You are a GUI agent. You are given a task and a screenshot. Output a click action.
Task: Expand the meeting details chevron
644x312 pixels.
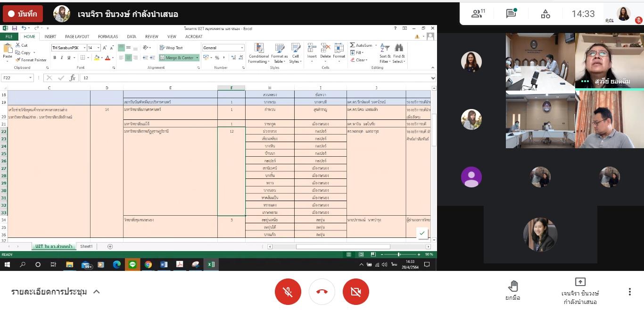(97, 292)
